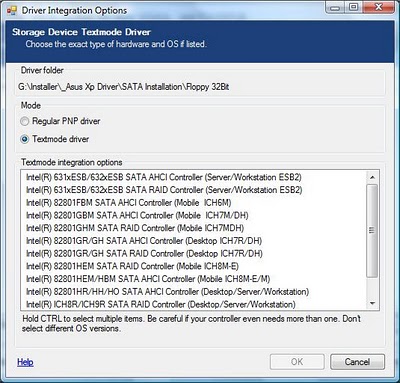
Task: Click the list scrollbar down arrow
Action: pos(372,304)
